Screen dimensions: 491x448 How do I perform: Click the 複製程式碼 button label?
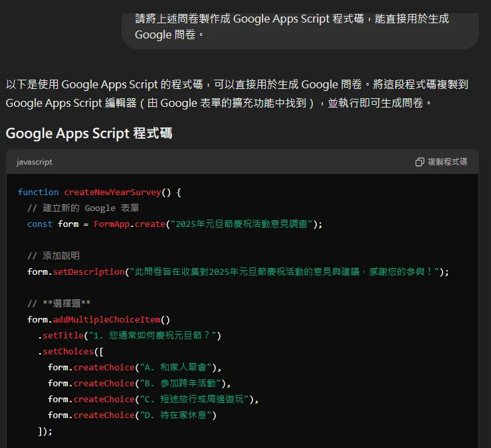coord(447,162)
